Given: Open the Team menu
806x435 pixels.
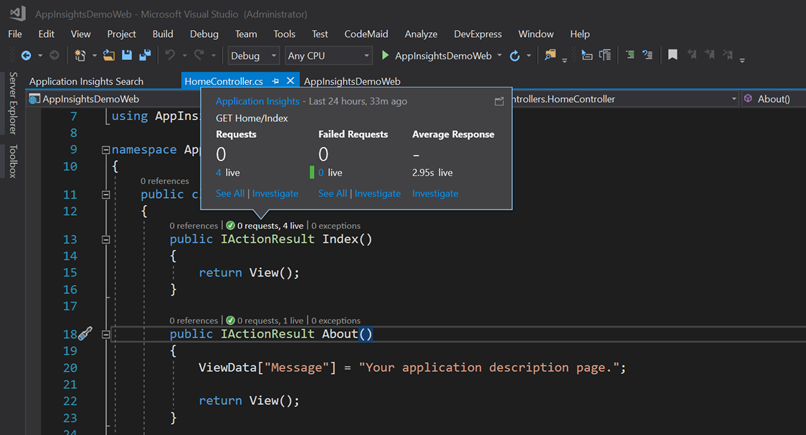Looking at the screenshot, I should [x=246, y=34].
